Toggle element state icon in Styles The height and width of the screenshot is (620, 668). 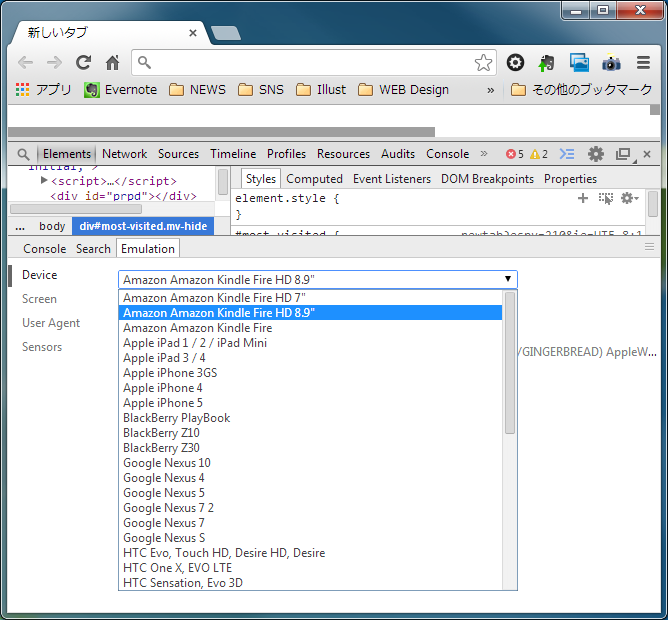point(605,199)
